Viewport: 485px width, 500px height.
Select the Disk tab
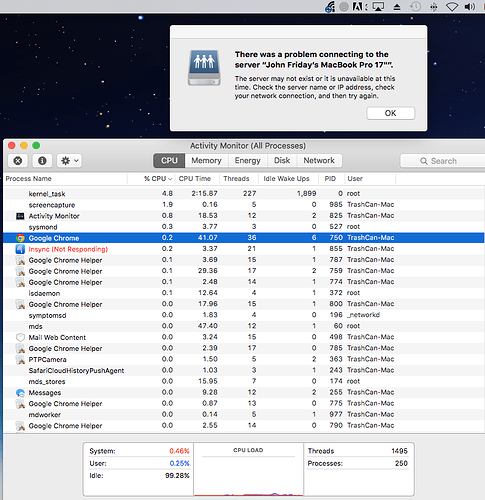point(282,161)
